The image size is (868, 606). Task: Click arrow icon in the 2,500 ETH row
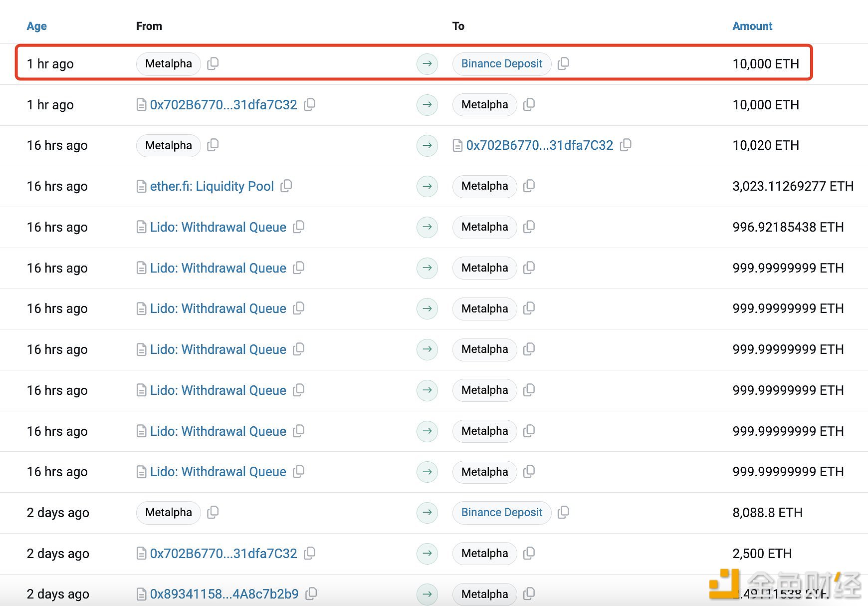pos(427,554)
